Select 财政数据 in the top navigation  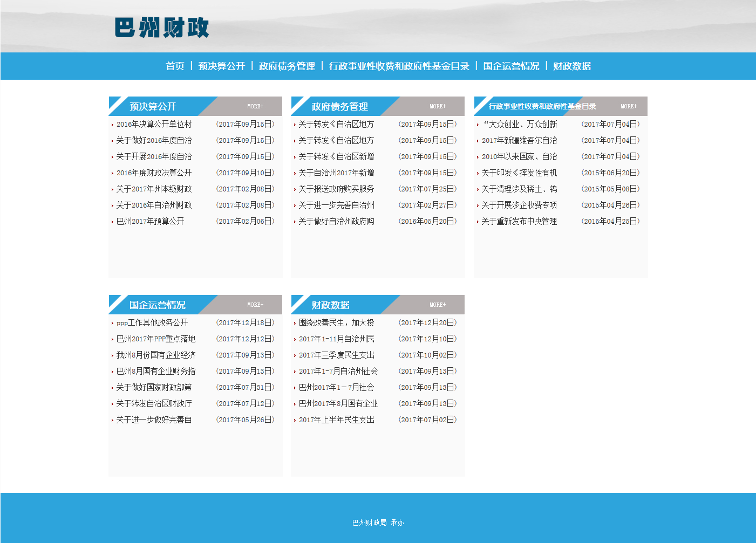pyautogui.click(x=571, y=66)
